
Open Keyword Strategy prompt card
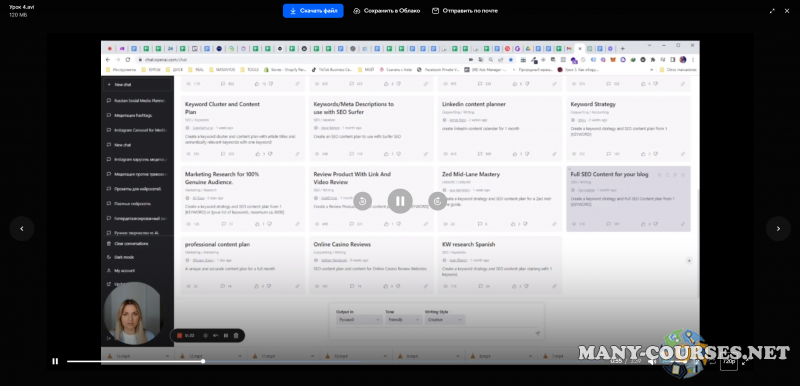point(629,128)
